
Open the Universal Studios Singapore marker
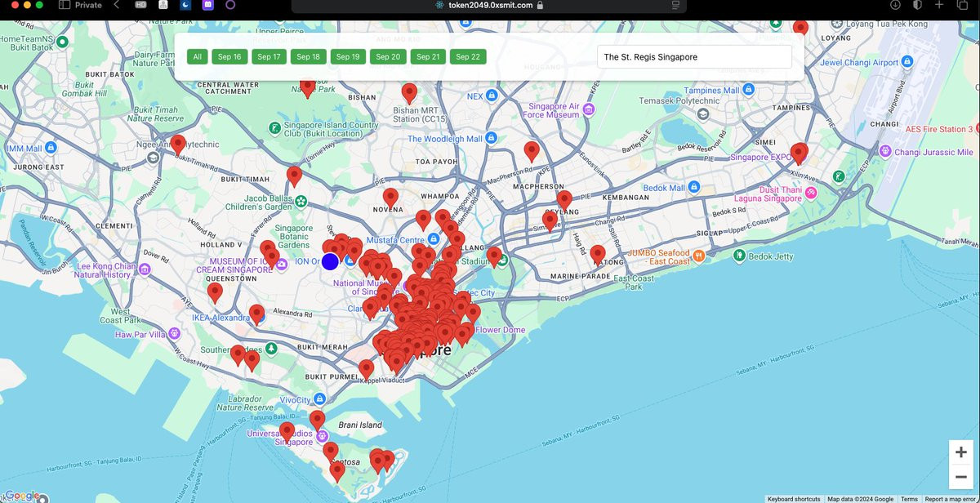click(x=323, y=434)
